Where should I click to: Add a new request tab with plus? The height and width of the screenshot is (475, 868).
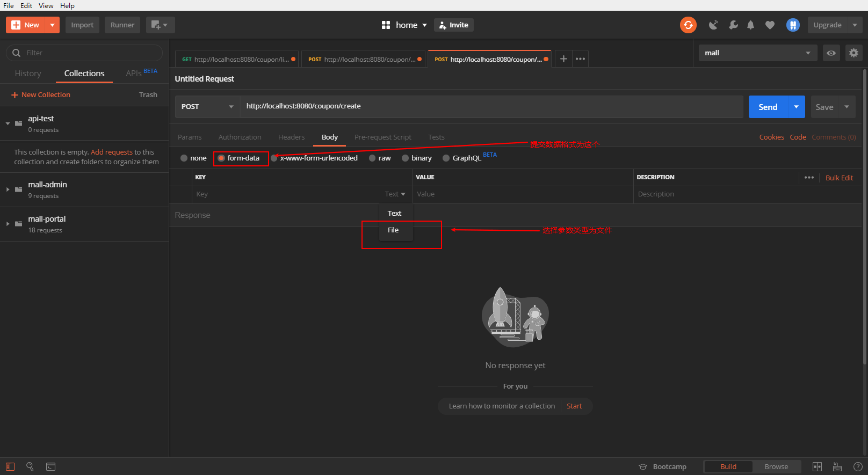tap(563, 59)
